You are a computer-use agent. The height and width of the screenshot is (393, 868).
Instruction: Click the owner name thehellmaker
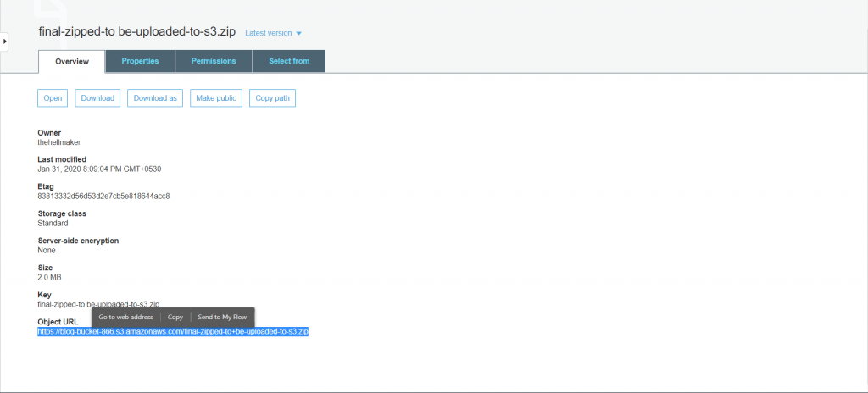coord(59,142)
